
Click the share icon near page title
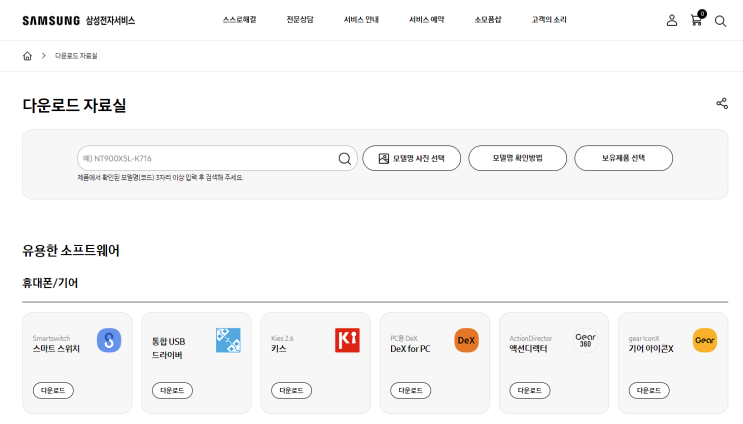(722, 104)
